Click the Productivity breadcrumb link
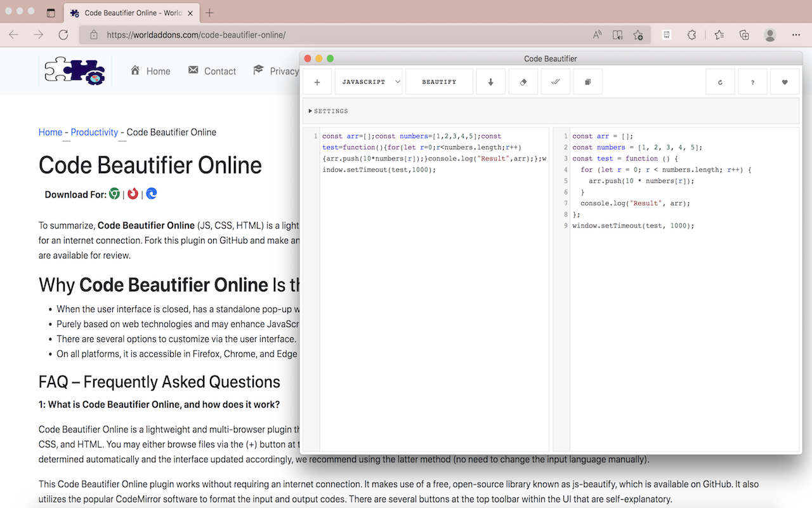This screenshot has height=508, width=812. pyautogui.click(x=95, y=132)
